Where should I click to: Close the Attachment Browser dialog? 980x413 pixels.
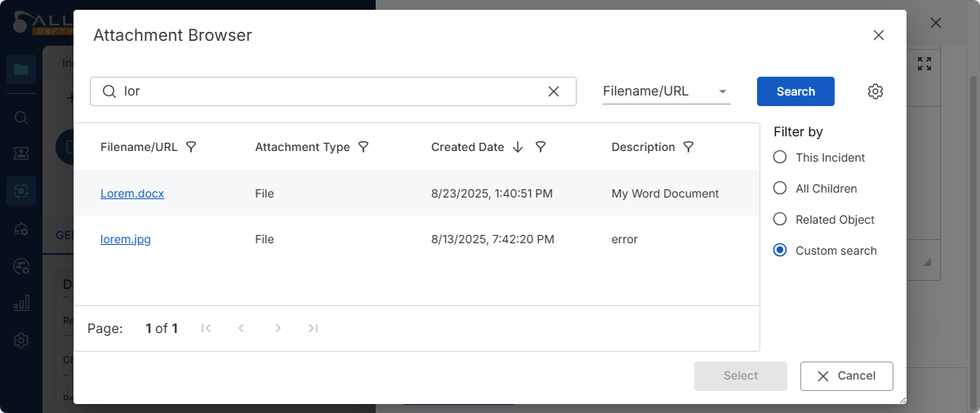tap(879, 35)
